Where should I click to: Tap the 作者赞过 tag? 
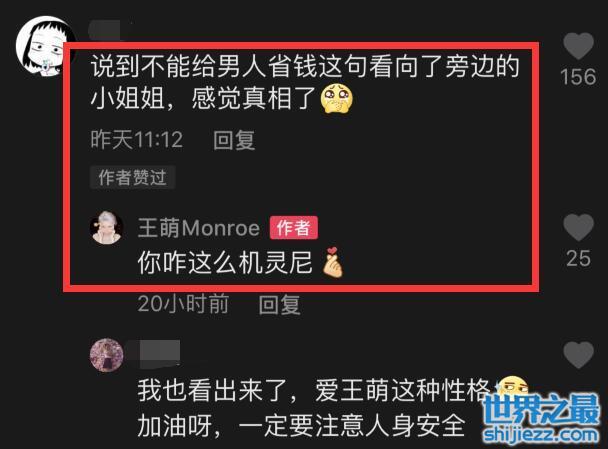tap(132, 178)
